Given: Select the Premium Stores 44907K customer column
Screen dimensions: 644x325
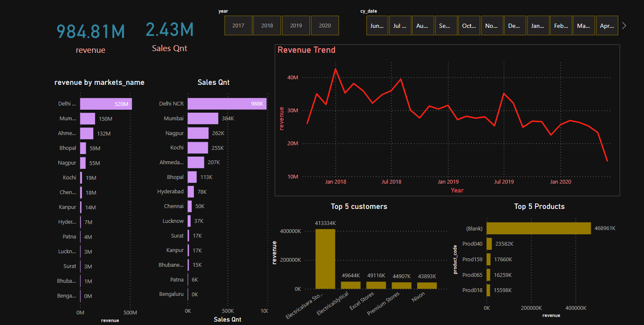Looking at the screenshot, I should 402,286.
